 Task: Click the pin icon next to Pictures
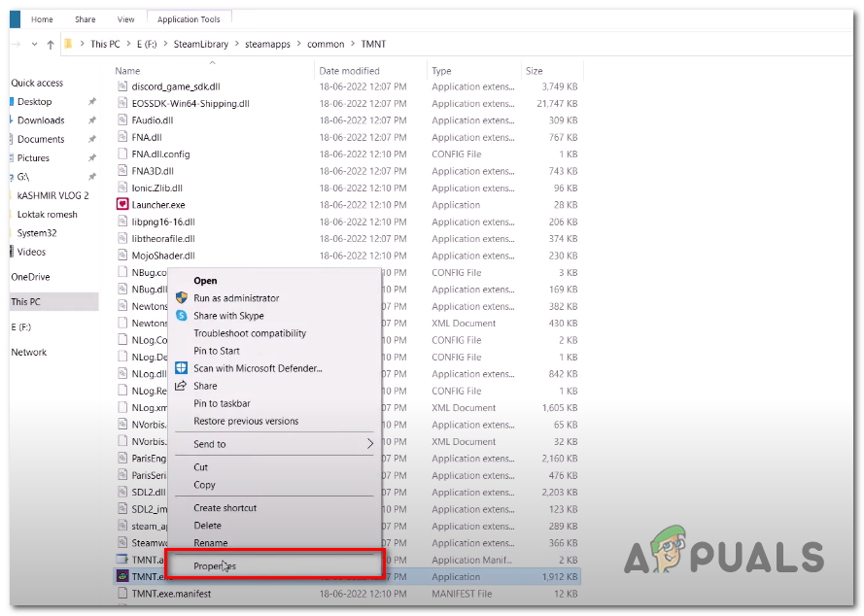[92, 157]
